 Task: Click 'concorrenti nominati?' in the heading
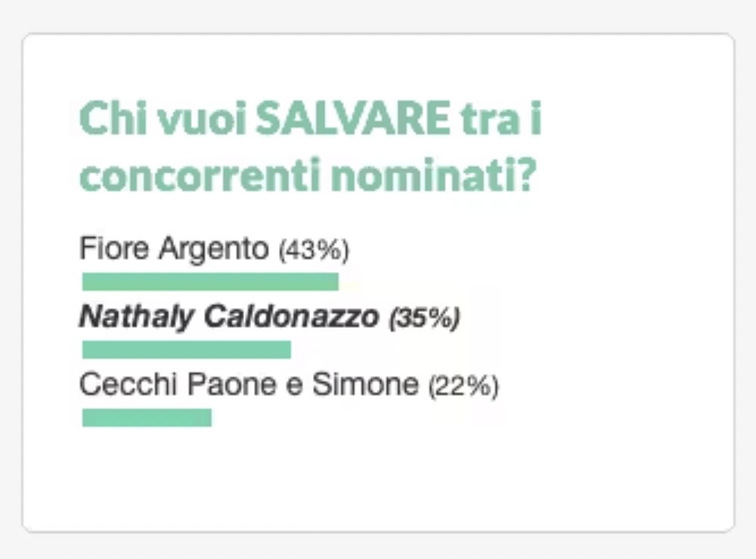pos(307,174)
